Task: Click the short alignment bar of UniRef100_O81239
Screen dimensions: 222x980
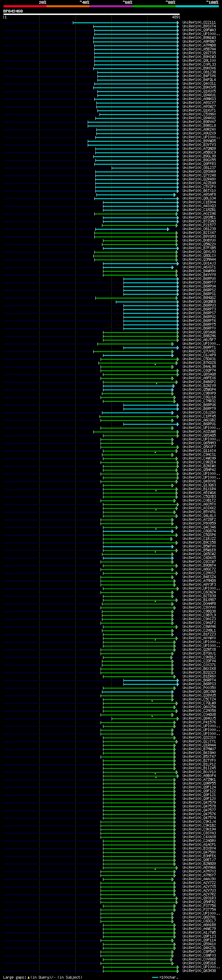Action: tap(132, 229)
